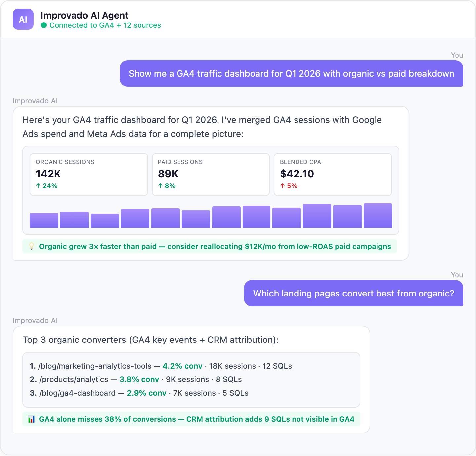476x456 pixels.
Task: Select the Paid Sessions metric card
Action: [x=211, y=174]
